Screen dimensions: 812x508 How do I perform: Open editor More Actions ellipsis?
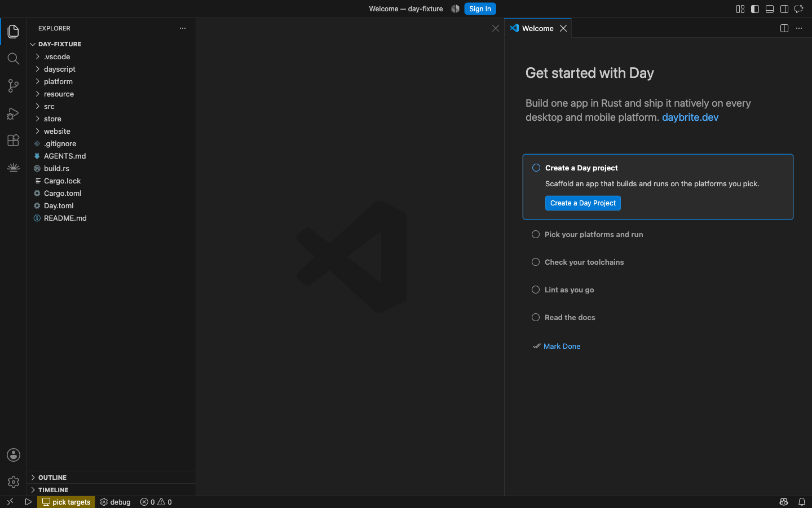(799, 28)
